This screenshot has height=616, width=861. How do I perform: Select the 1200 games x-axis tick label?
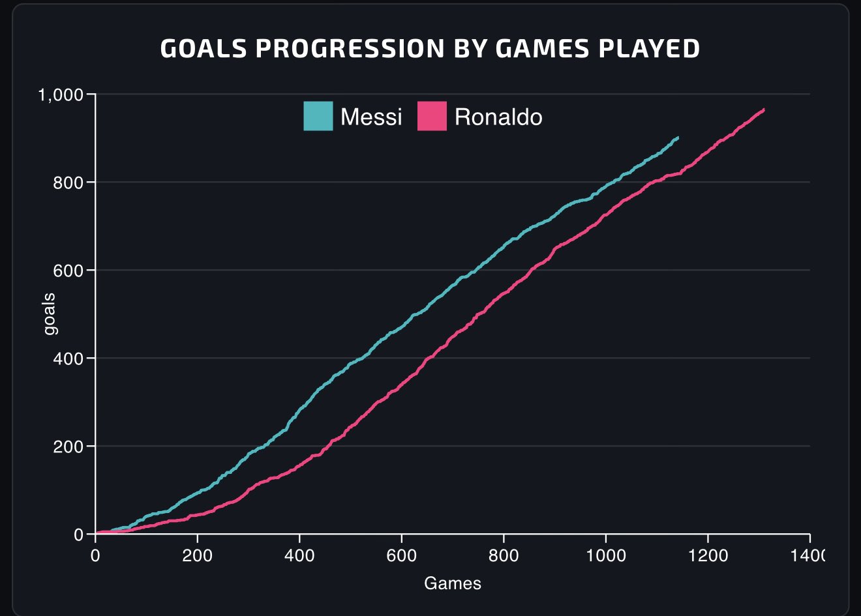(x=708, y=556)
